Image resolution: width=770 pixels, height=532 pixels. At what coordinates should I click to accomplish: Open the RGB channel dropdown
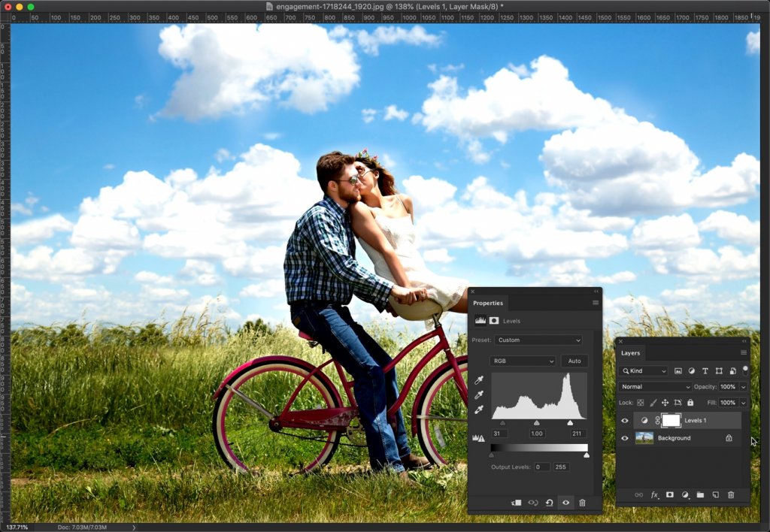point(522,361)
